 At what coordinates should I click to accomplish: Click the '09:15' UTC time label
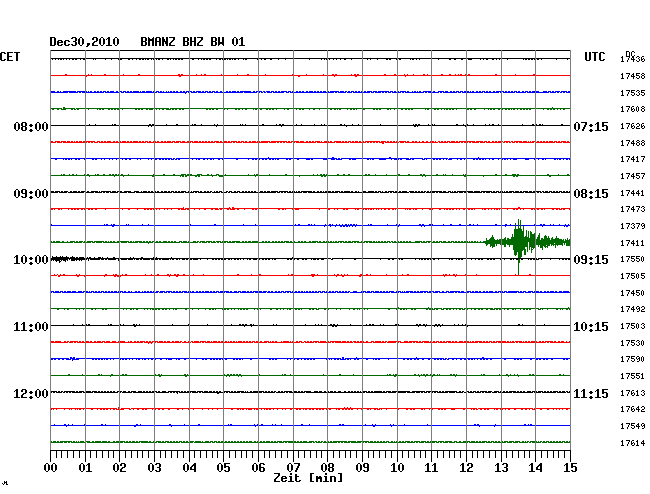(x=591, y=260)
